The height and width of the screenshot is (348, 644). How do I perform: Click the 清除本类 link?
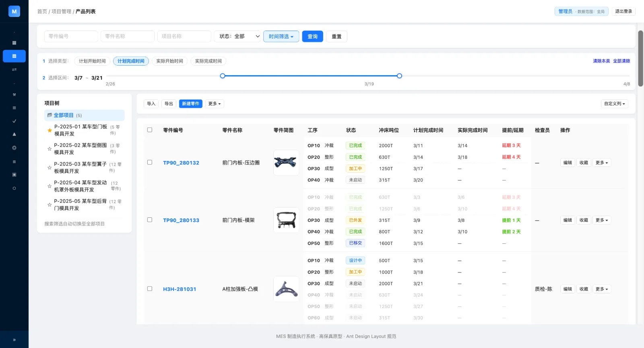(x=601, y=61)
